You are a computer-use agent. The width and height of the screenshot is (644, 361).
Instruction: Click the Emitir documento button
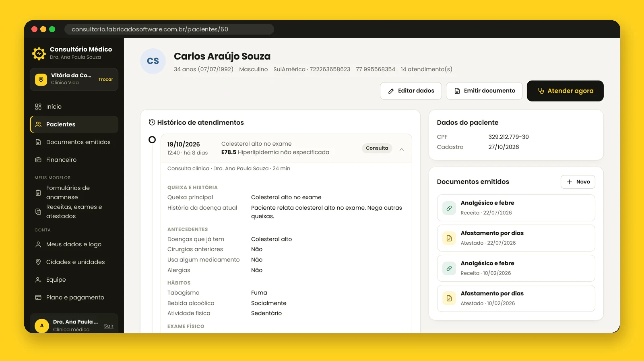coord(484,91)
